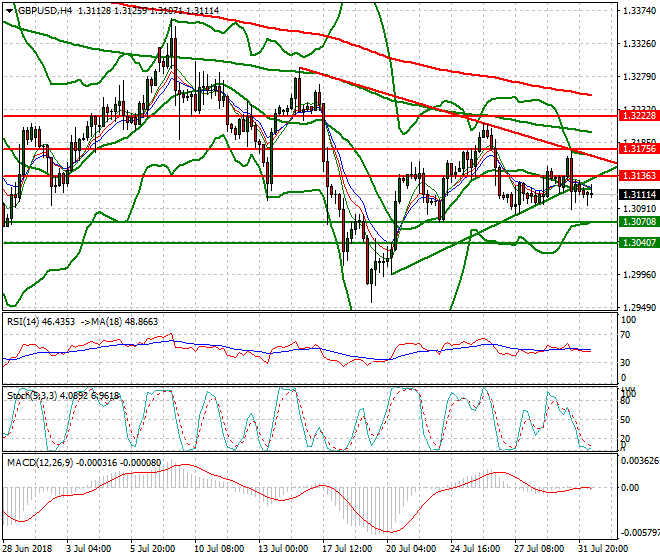
Task: Click the current price label 1.31114
Action: coord(639,195)
